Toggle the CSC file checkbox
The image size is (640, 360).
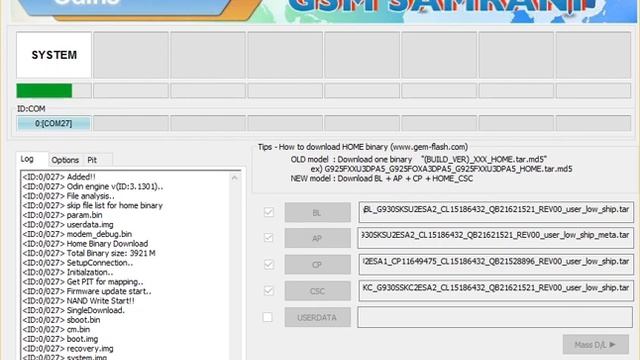pos(269,291)
